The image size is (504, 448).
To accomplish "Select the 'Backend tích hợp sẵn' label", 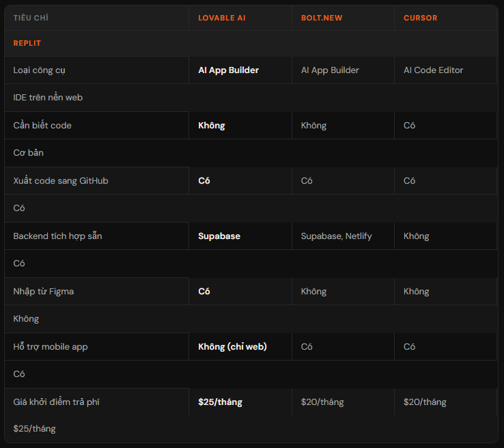I will tap(57, 236).
